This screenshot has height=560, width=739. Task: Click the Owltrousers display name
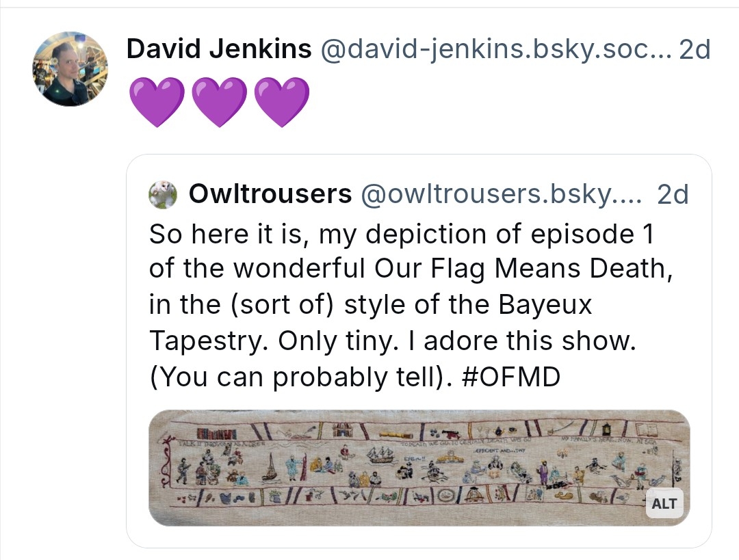pos(270,195)
